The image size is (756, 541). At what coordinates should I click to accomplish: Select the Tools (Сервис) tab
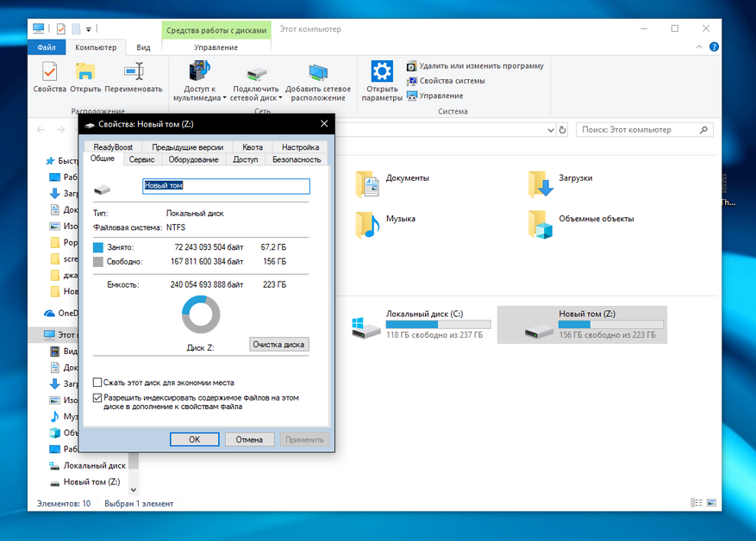(x=141, y=159)
